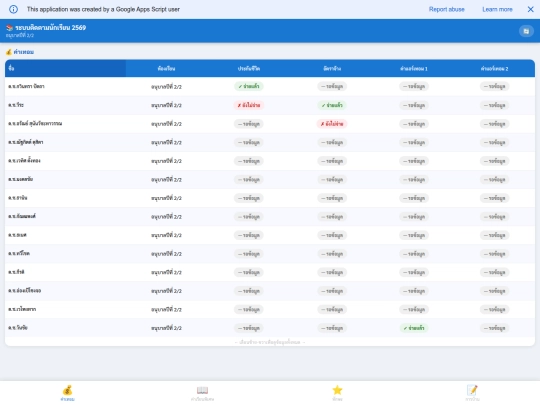
Task: Click the column header ending with 2
Action: point(495,69)
